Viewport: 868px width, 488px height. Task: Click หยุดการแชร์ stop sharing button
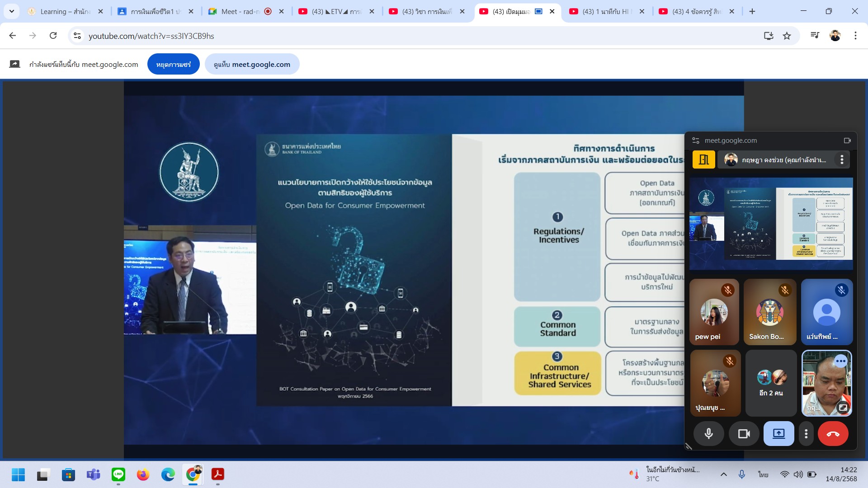click(173, 65)
